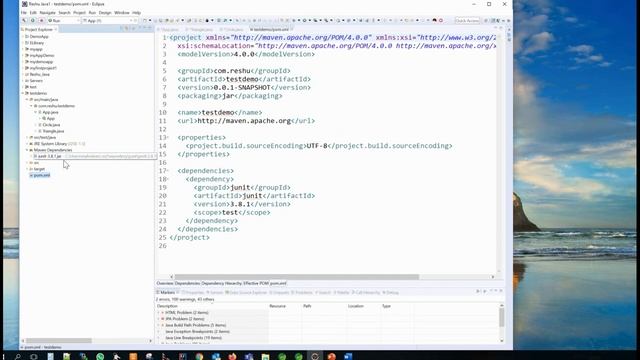Collapse the testdemo project node
Viewport: 640px width, 360px height.
(x=23, y=93)
